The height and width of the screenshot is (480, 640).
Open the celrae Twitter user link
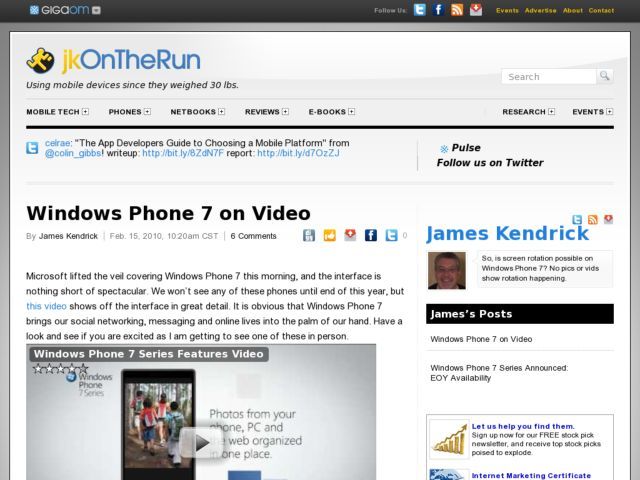pyautogui.click(x=58, y=143)
